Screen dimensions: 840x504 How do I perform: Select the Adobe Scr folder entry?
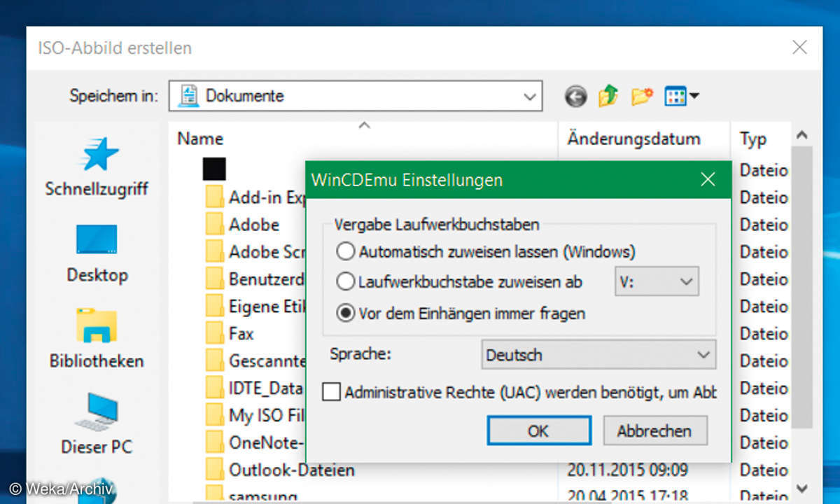point(255,252)
